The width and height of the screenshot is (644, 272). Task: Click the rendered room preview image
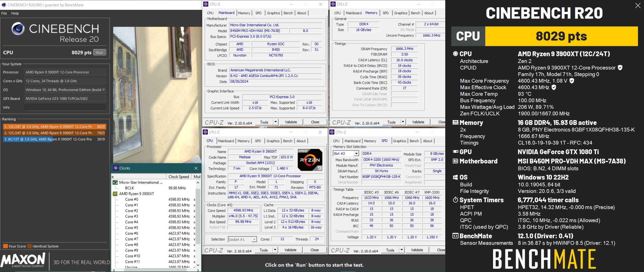pos(157,95)
